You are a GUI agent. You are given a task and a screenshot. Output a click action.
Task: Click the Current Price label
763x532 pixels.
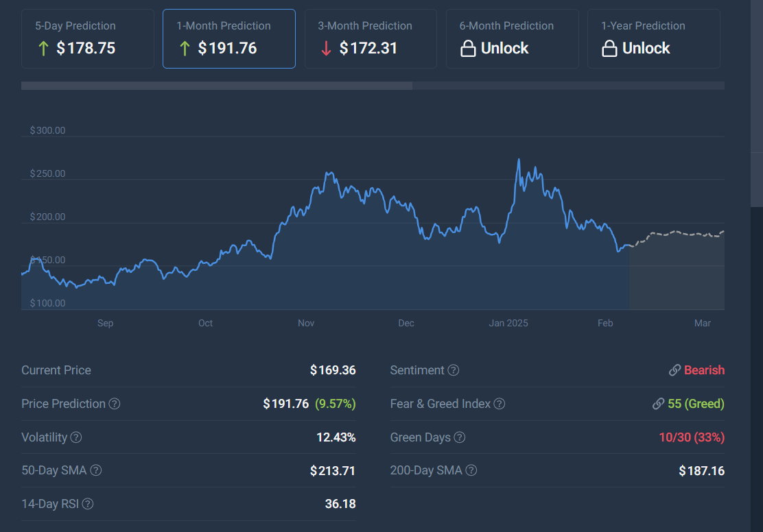point(56,370)
